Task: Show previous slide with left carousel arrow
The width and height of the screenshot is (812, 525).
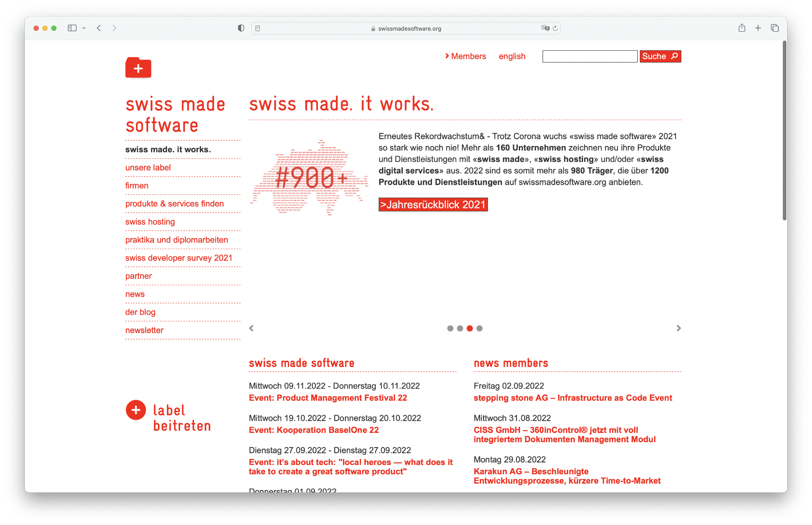Action: (251, 328)
